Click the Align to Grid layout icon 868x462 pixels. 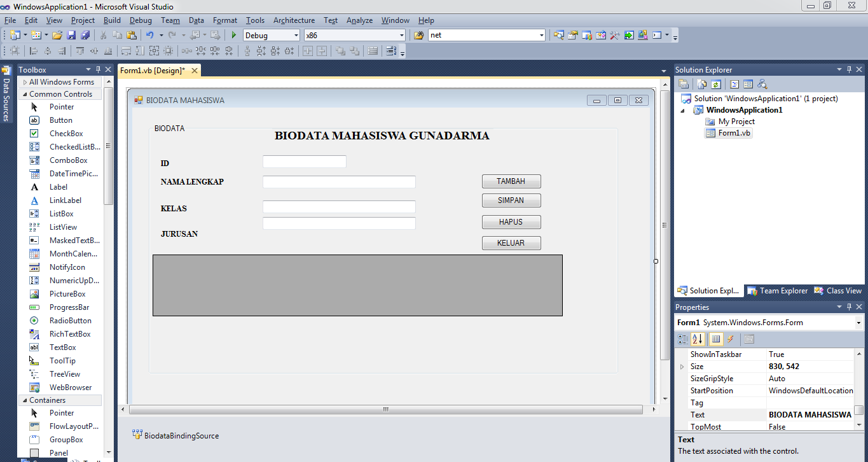(15, 51)
